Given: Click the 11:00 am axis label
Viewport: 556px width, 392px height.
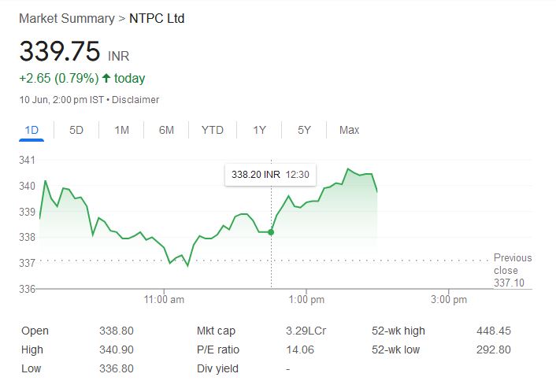Looking at the screenshot, I should [165, 300].
